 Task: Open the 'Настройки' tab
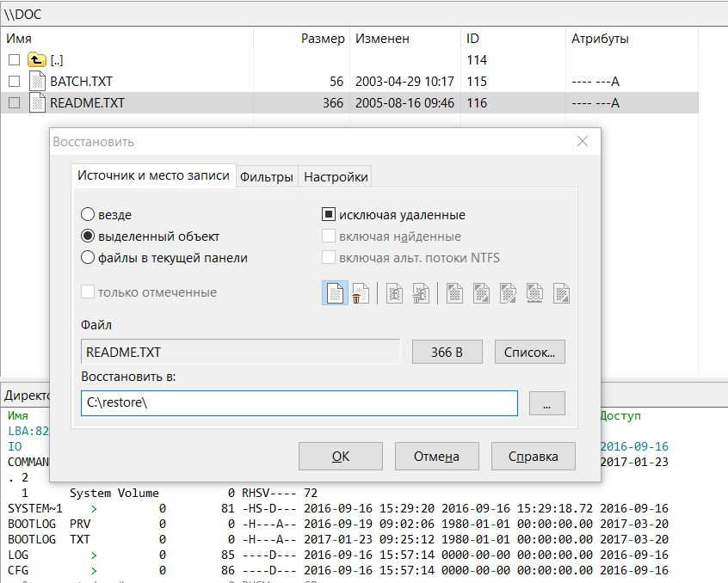[336, 177]
